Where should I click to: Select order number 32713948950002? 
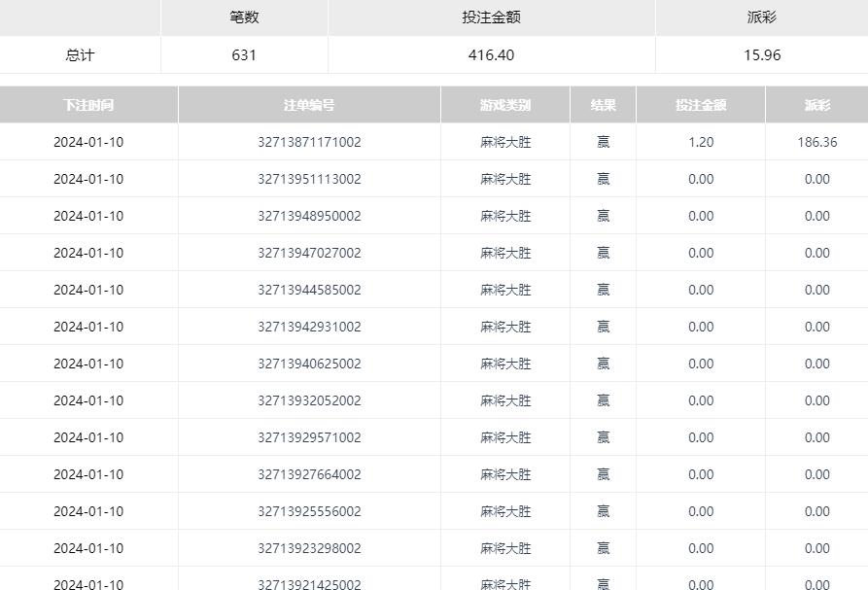(x=309, y=216)
